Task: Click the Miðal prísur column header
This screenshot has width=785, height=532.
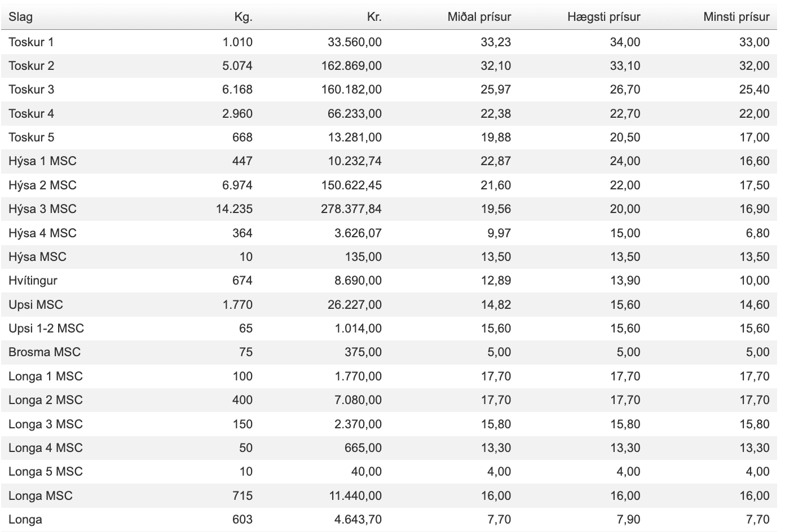Action: click(479, 17)
